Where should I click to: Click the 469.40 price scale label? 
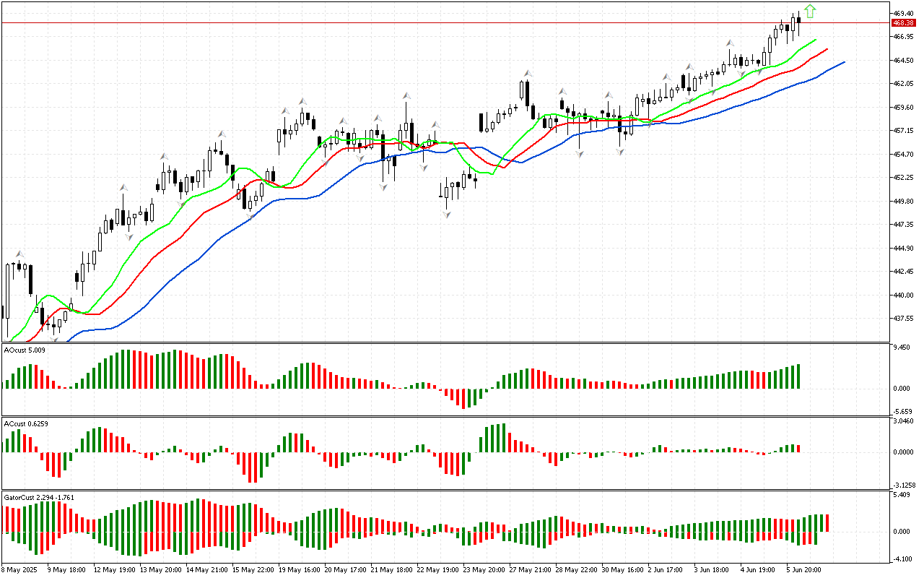[904, 14]
